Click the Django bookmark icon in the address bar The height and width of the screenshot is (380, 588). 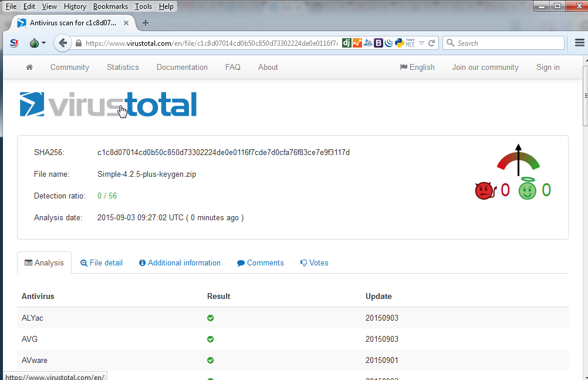347,43
